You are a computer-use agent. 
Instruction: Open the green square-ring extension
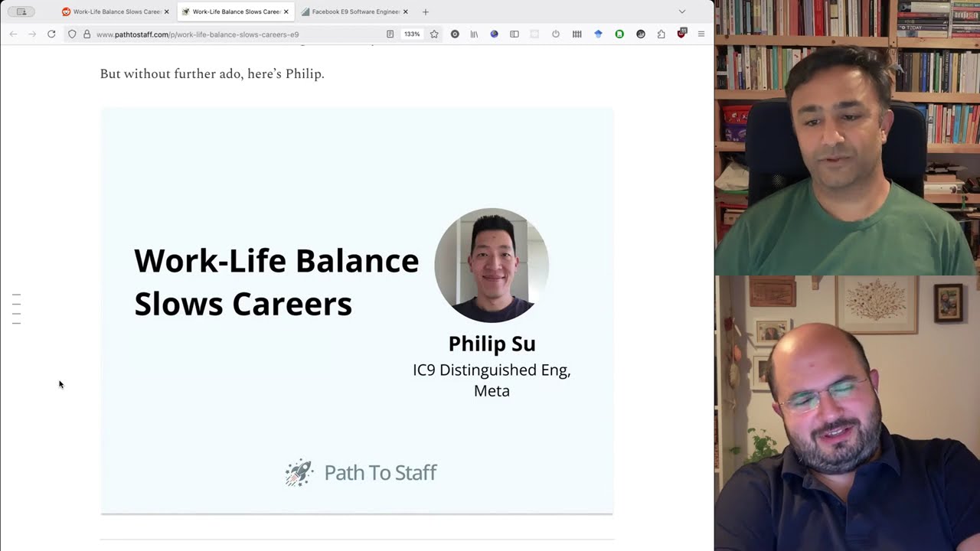coord(619,34)
